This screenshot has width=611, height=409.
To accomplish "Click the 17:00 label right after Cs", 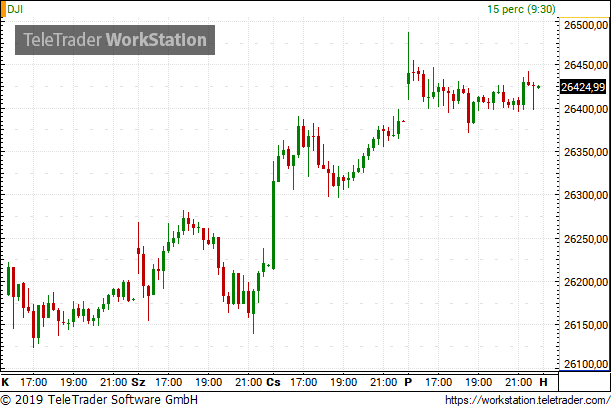I will click(x=304, y=382).
